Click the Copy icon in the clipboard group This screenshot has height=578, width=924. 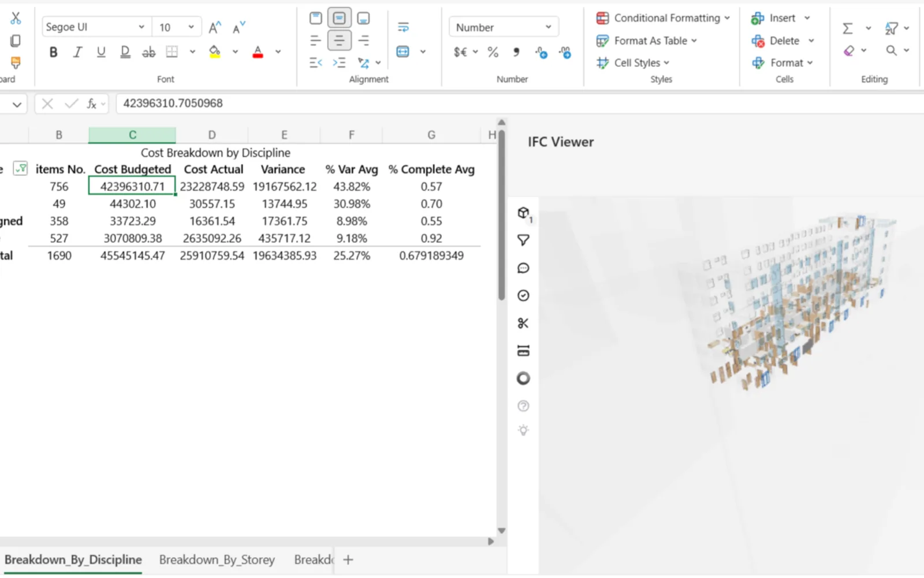16,40
